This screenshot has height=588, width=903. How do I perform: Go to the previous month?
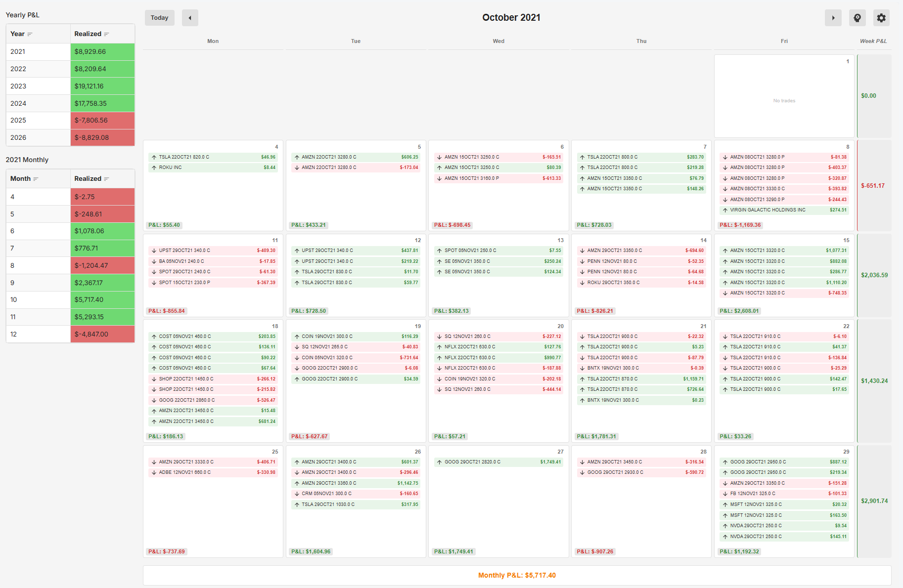(190, 18)
